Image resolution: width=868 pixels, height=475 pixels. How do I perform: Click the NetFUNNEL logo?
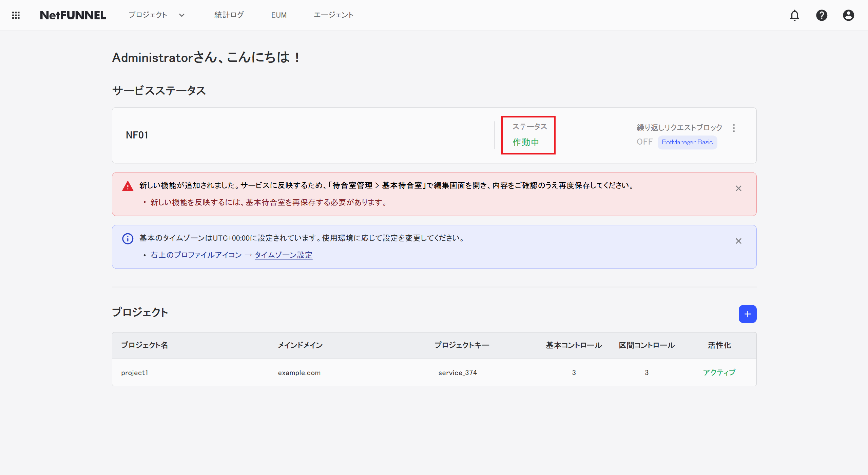click(73, 15)
